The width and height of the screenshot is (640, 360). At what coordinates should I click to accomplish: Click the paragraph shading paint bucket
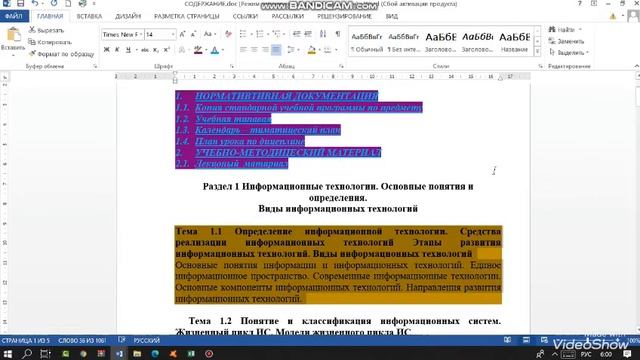click(311, 50)
